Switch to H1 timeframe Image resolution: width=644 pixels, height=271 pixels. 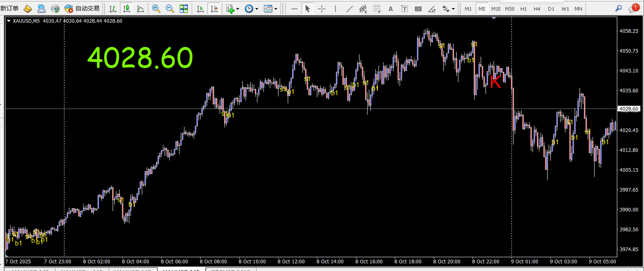524,9
